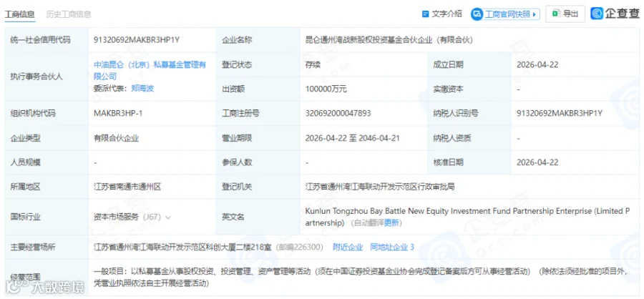Switch to 工商信息 tab

(x=19, y=14)
